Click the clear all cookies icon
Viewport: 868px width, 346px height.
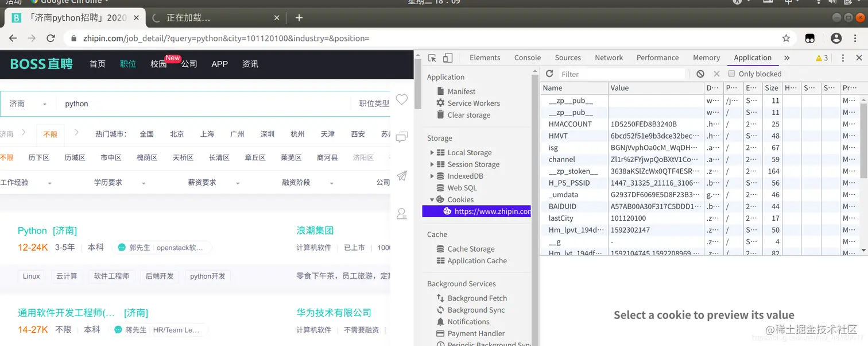[x=700, y=74]
